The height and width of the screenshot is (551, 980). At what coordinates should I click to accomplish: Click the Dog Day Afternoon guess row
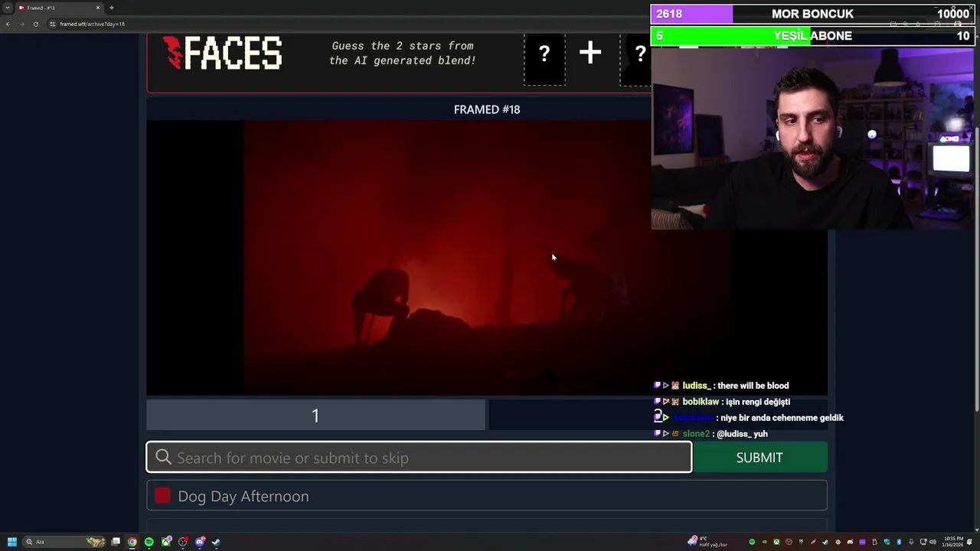click(x=487, y=496)
